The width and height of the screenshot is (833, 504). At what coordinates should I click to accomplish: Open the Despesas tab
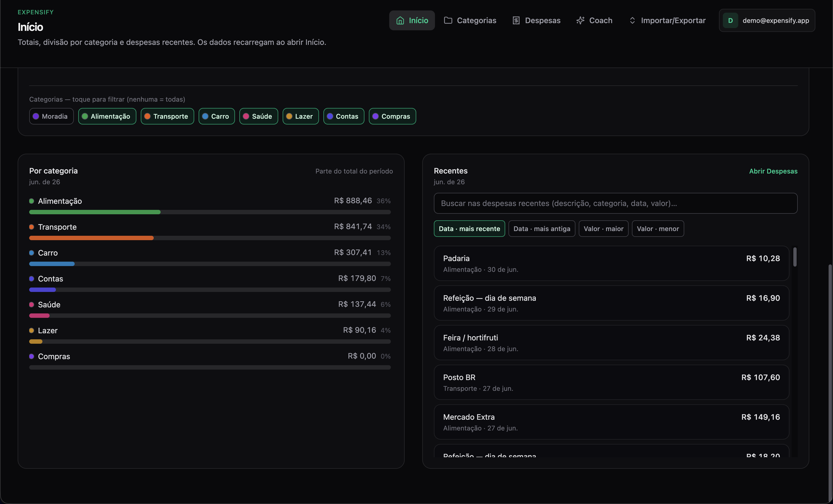tap(536, 20)
